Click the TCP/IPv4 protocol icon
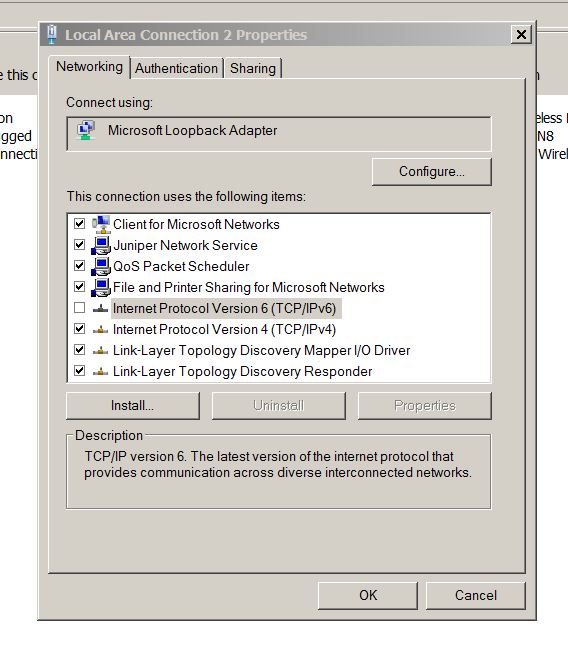 coord(100,330)
